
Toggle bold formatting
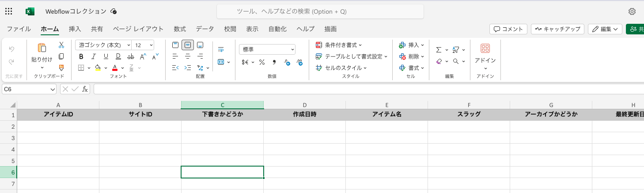pyautogui.click(x=81, y=56)
